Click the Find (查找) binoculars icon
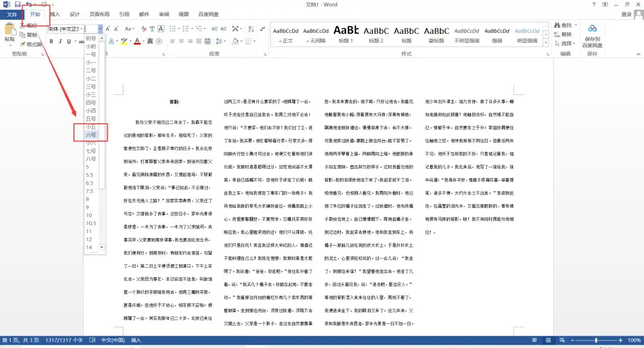The image size is (644, 348). click(x=557, y=25)
